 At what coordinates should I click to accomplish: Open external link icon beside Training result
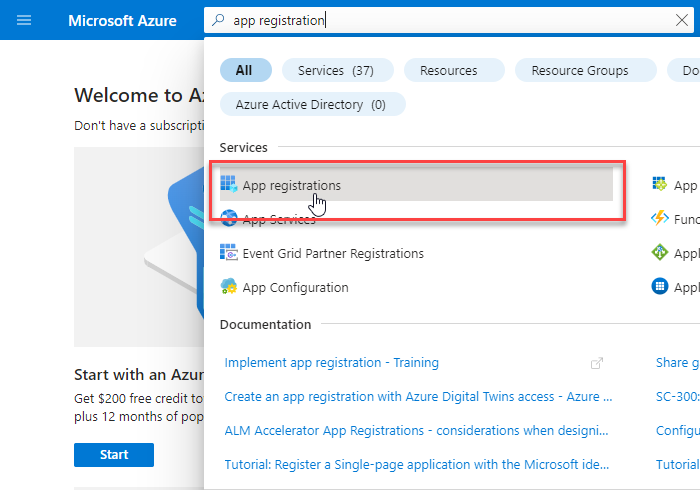point(597,363)
